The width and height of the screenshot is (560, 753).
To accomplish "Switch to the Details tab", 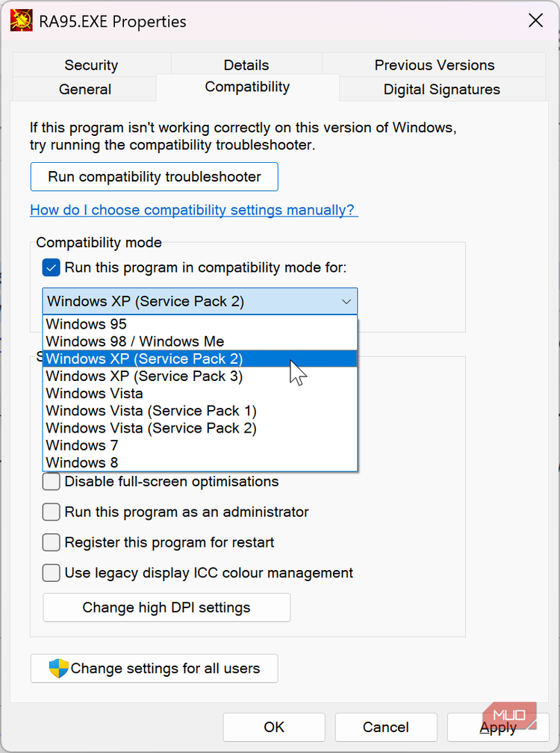I will coord(246,65).
